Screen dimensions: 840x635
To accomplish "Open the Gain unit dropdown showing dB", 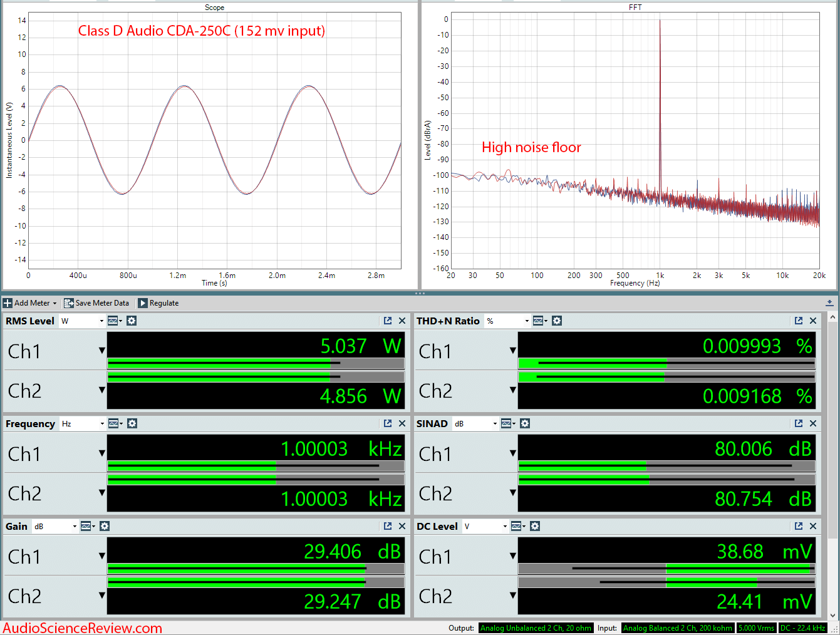I will (x=55, y=526).
